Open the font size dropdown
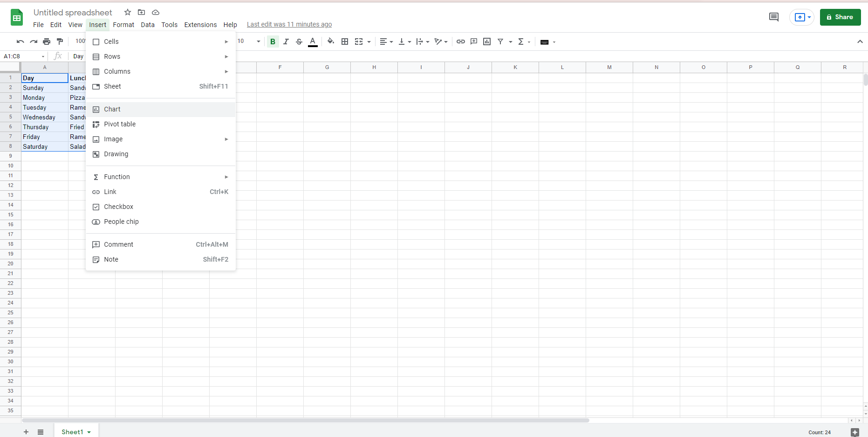 [x=258, y=42]
